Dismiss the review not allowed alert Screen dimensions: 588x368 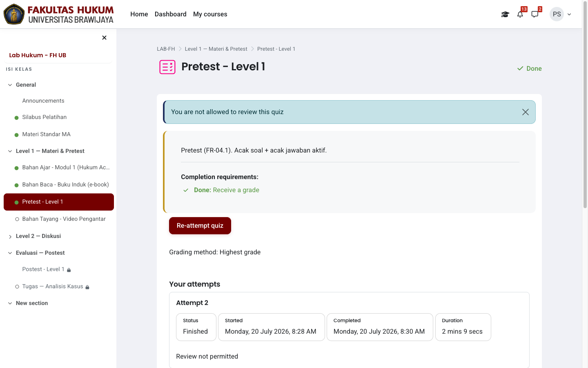pyautogui.click(x=526, y=112)
